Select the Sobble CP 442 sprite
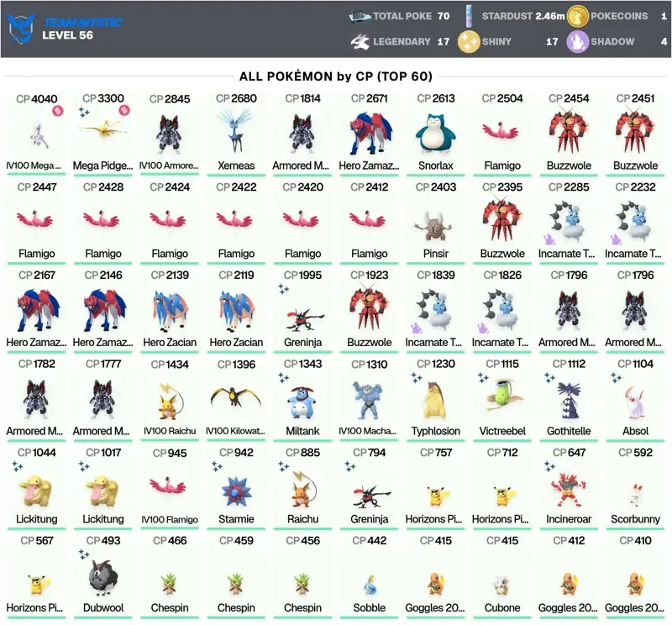Viewport: 672px width, 625px height. point(370,585)
